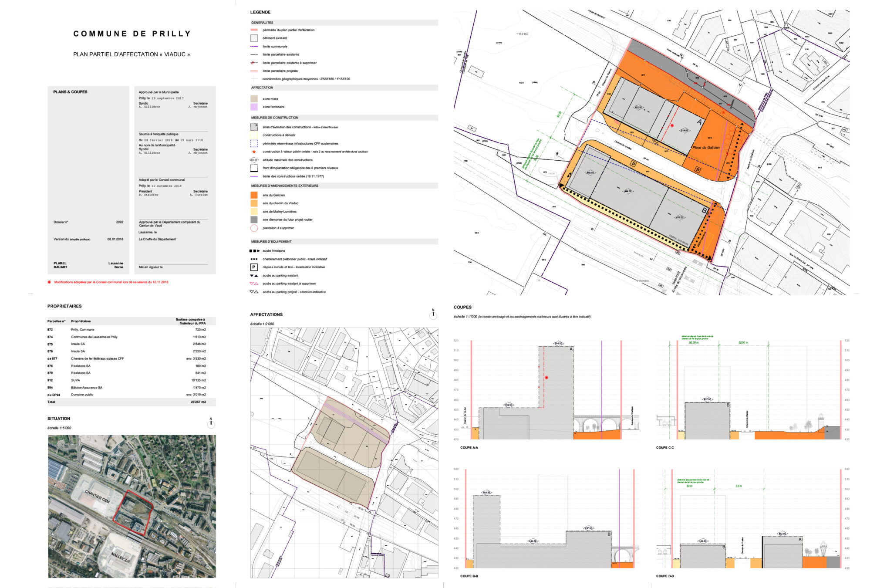Click the Adopté par le Conseil communal text
The image size is (887, 588).
[162, 180]
